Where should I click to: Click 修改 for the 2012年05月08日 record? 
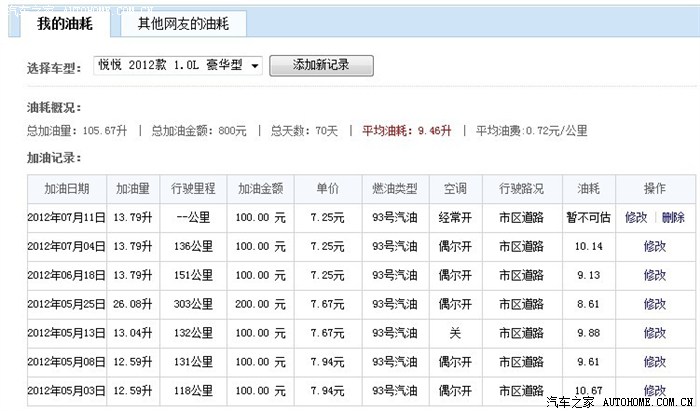click(x=654, y=361)
